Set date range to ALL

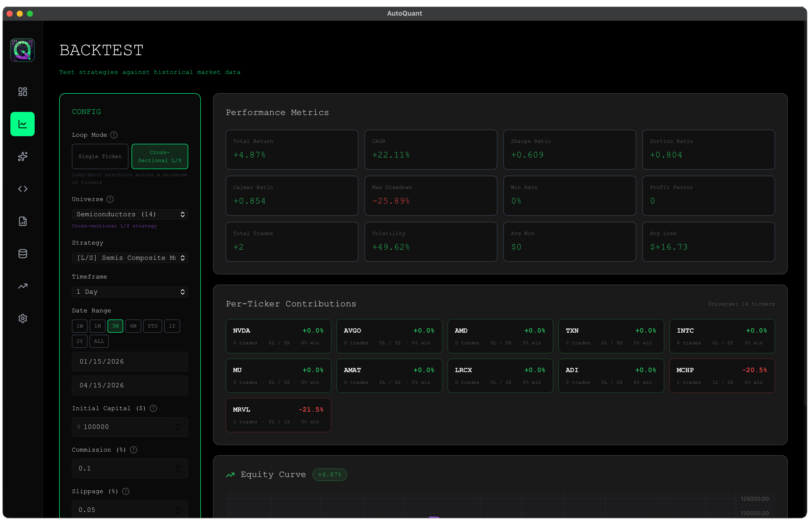point(99,341)
